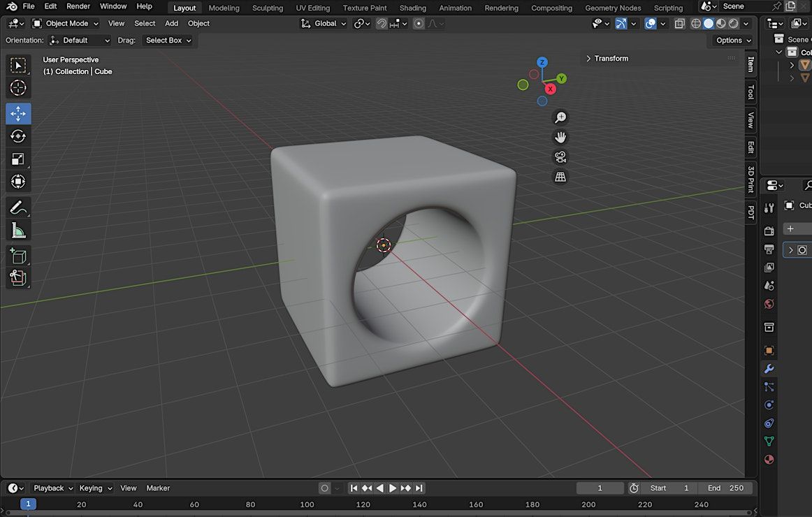This screenshot has width=812, height=517.
Task: Select the Cursor tool in toolbar
Action: [x=18, y=88]
